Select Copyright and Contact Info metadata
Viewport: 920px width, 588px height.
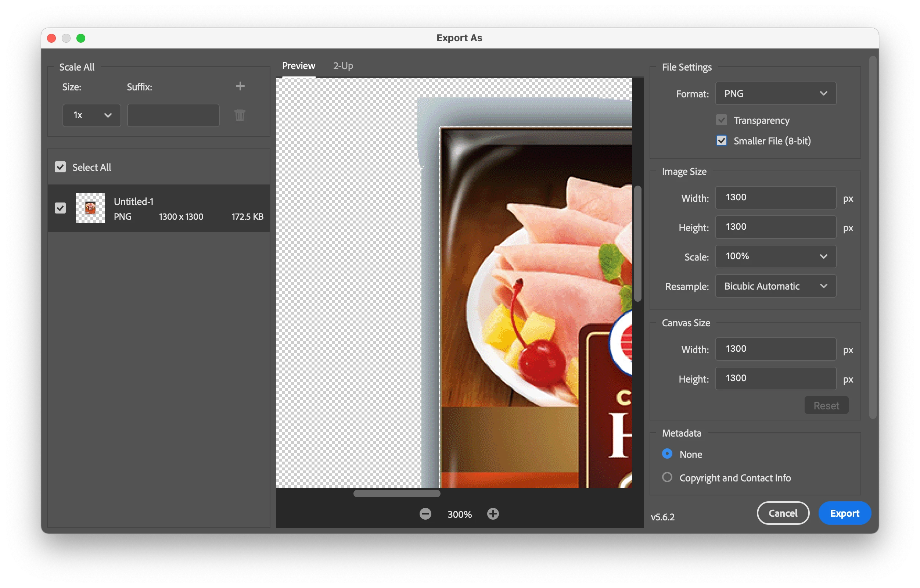[667, 477]
